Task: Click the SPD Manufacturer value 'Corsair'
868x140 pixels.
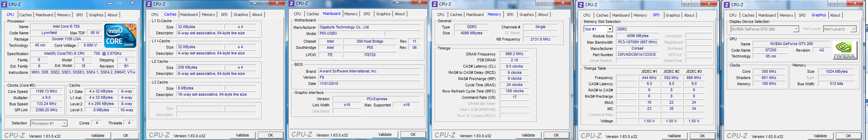Action: tap(638, 49)
